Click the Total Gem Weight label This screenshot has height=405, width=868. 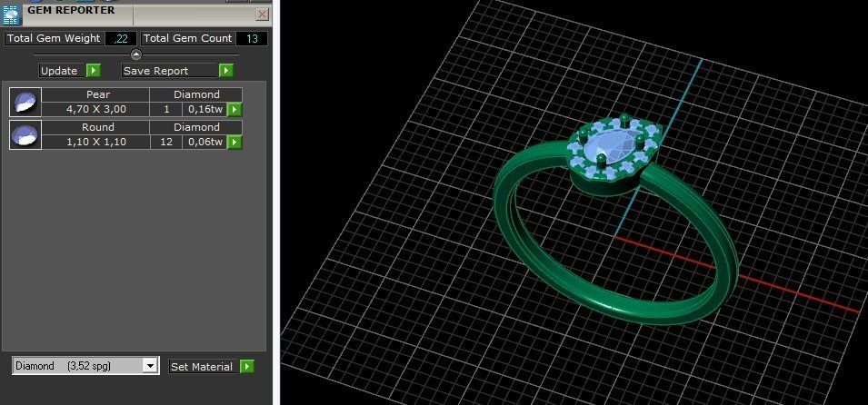pos(54,39)
